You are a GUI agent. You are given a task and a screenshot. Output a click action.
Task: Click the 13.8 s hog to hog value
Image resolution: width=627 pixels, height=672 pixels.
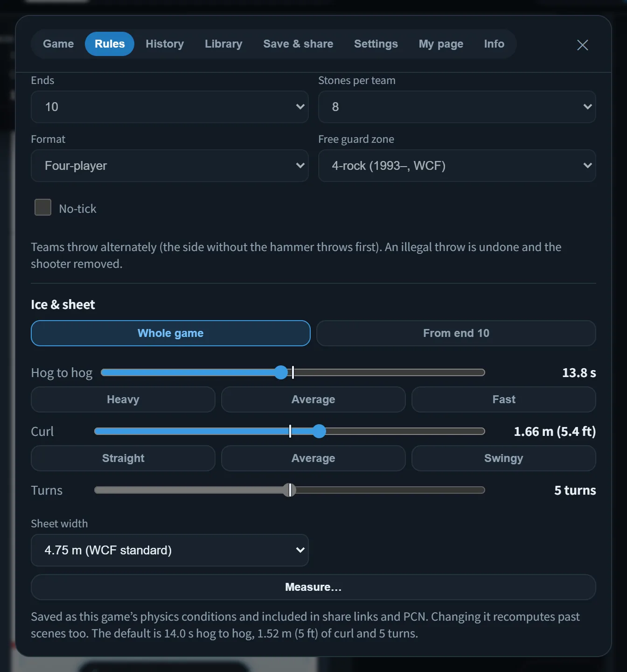579,373
